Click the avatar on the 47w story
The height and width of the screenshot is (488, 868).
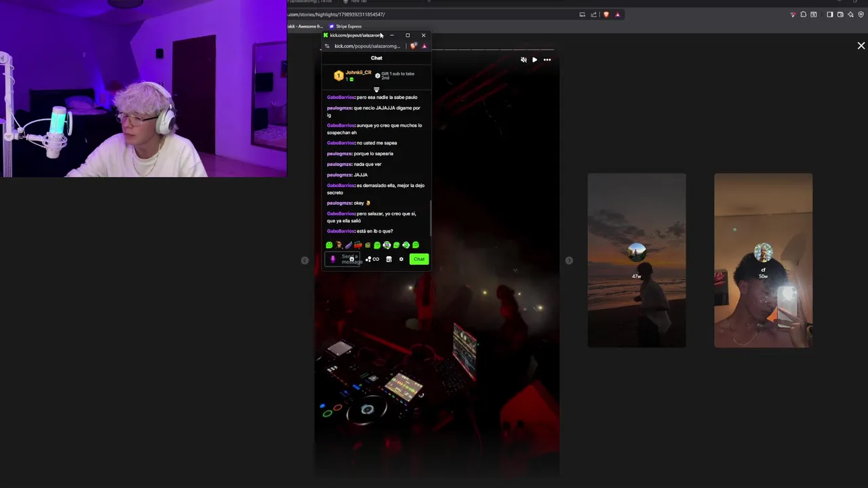tap(636, 253)
